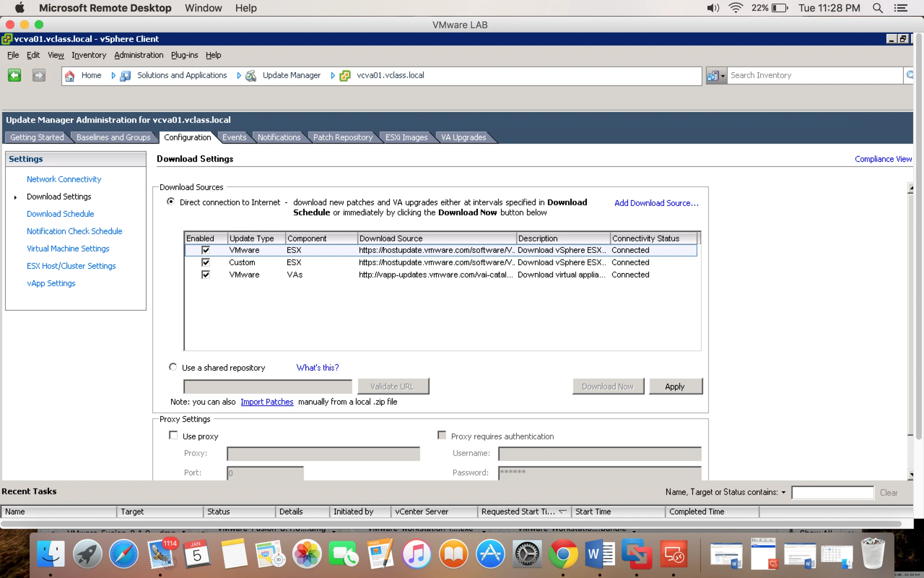Open App Store in the dock

pos(490,554)
